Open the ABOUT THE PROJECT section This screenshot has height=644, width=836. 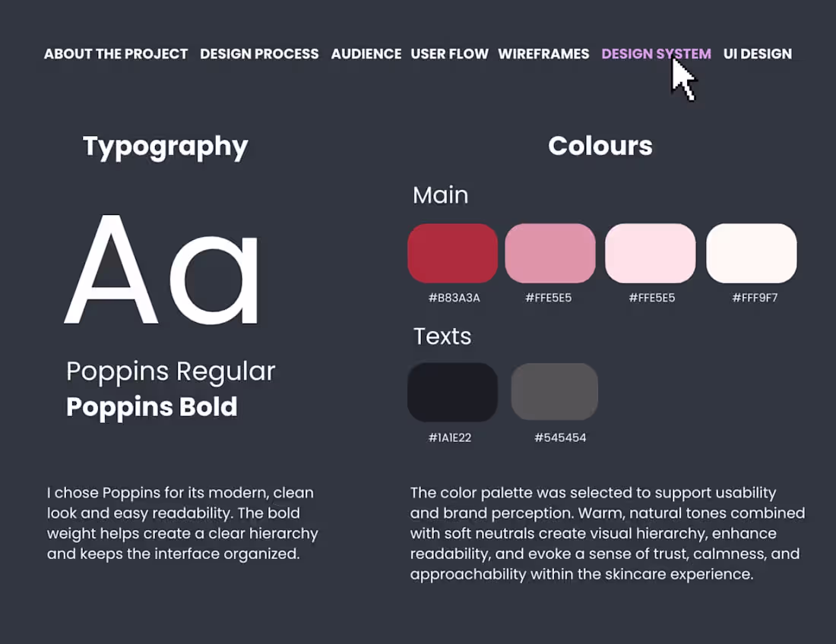[116, 54]
